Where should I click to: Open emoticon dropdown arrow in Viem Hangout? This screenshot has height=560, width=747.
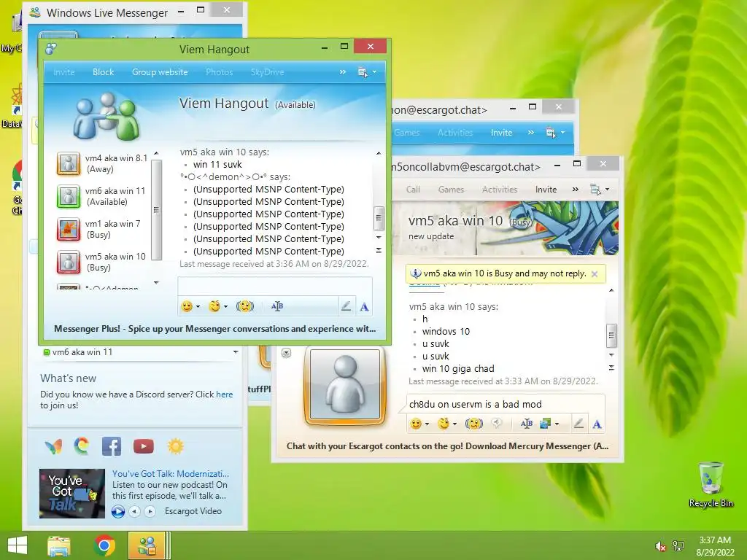[198, 307]
